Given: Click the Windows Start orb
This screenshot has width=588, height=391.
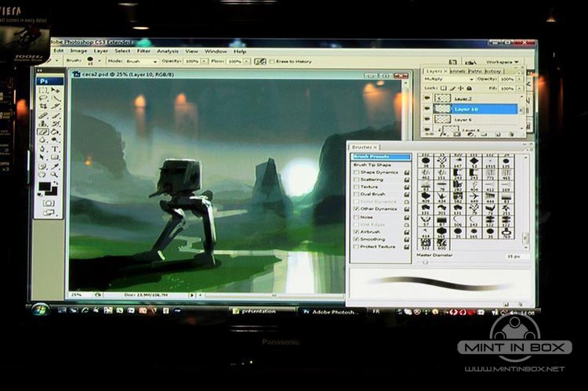Looking at the screenshot, I should tap(40, 310).
